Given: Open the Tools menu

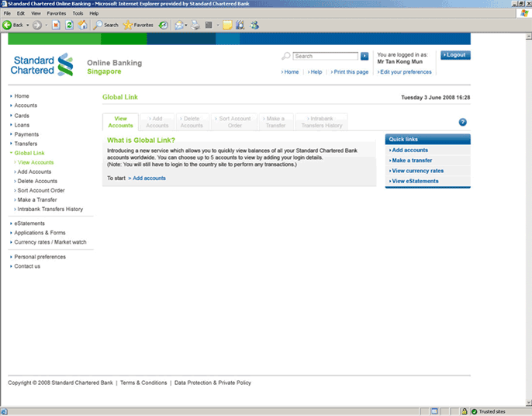Looking at the screenshot, I should pos(78,13).
